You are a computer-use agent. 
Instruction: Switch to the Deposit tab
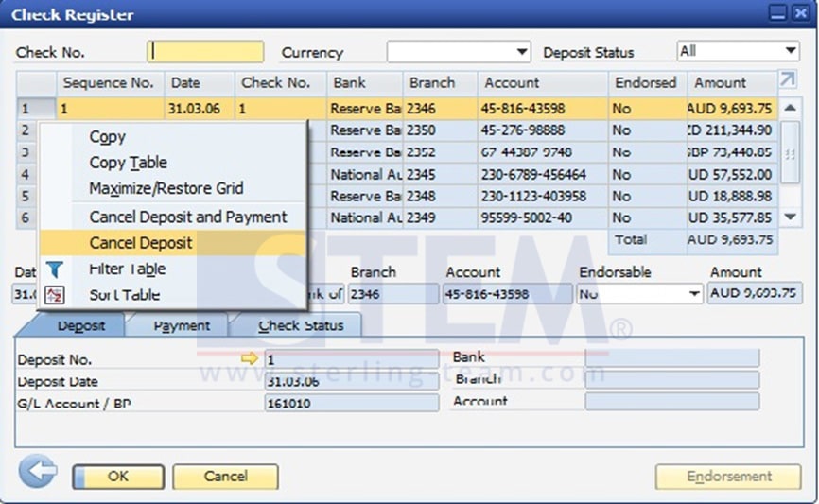coord(81,325)
